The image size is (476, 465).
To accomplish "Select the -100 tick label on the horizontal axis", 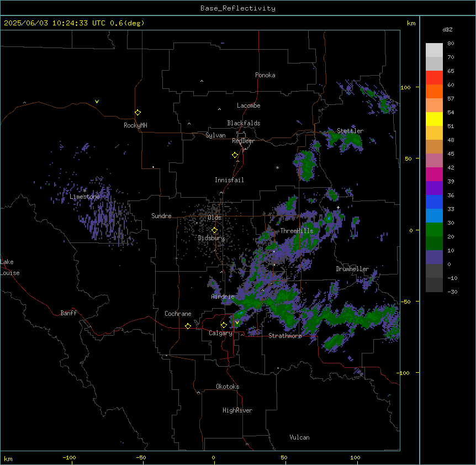I will [69, 457].
